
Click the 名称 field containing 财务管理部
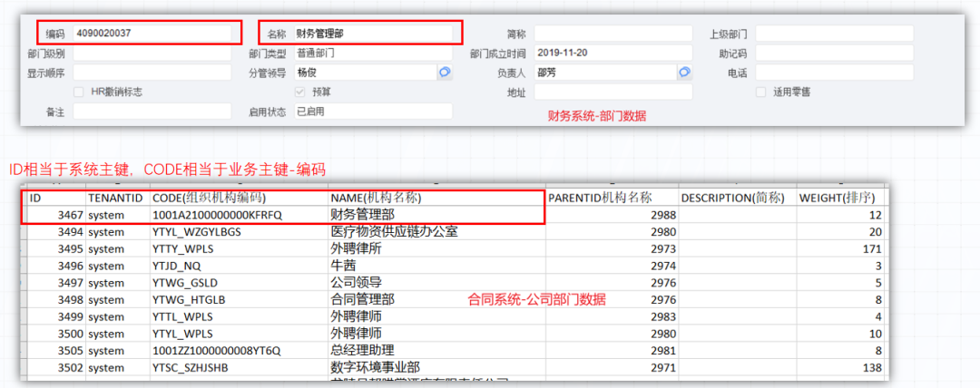pyautogui.click(x=372, y=34)
